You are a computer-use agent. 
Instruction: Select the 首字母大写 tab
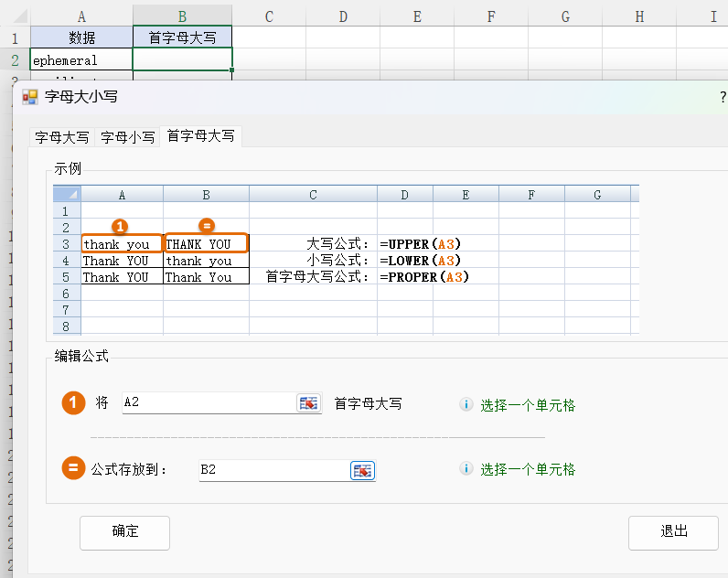tap(200, 135)
